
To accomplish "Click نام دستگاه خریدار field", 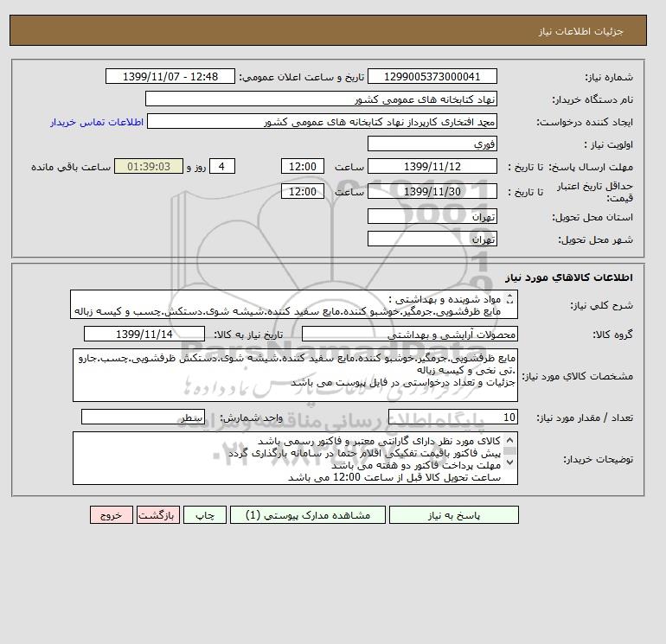I will click(x=321, y=99).
